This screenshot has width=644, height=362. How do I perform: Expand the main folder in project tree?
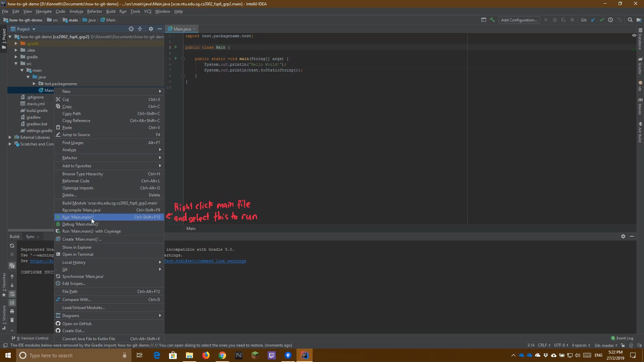coord(22,70)
